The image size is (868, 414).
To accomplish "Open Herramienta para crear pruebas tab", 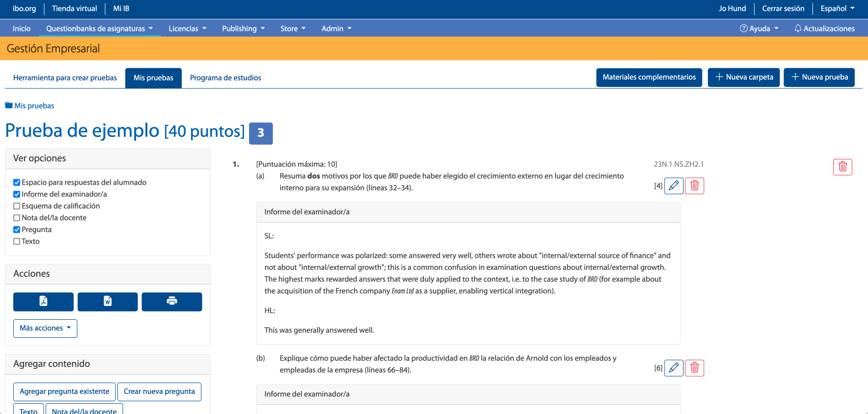I will tap(65, 78).
